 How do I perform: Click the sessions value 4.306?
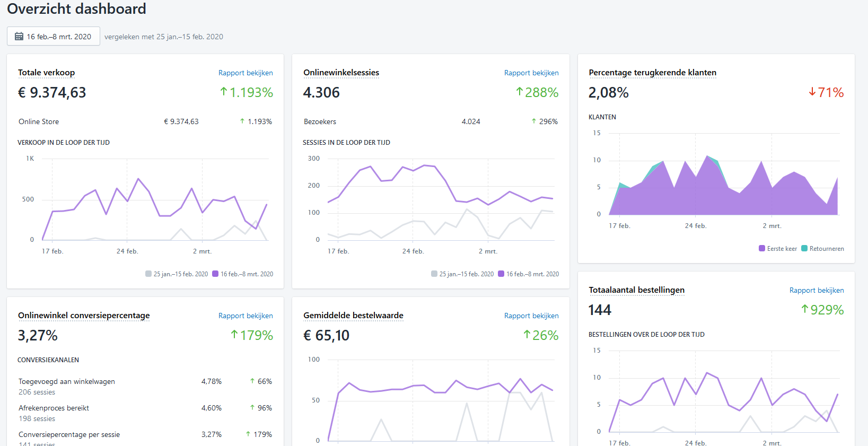[321, 93]
